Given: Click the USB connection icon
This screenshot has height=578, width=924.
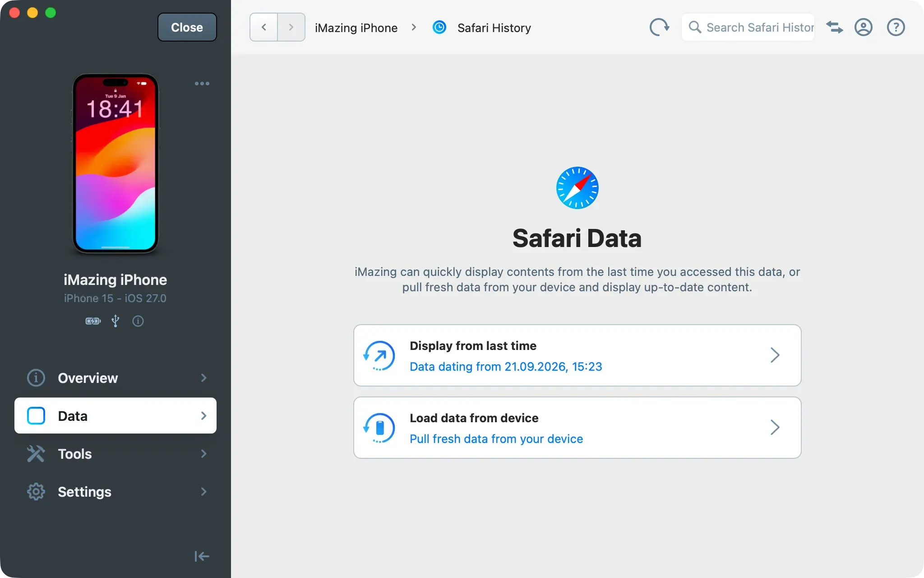Looking at the screenshot, I should (115, 321).
